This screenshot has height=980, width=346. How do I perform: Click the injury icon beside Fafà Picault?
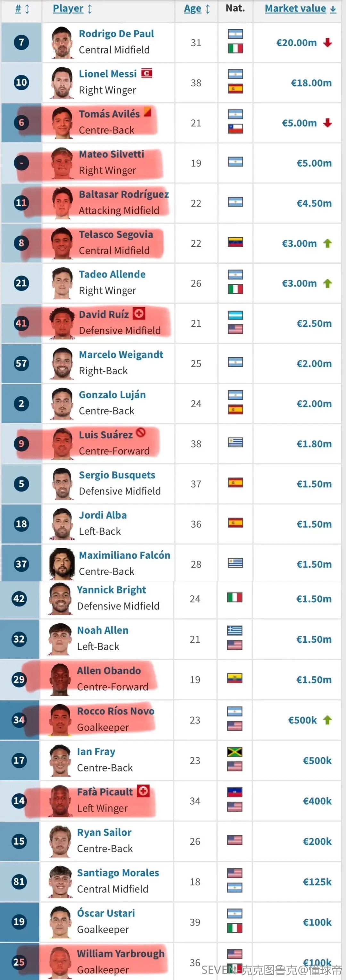[x=143, y=791]
